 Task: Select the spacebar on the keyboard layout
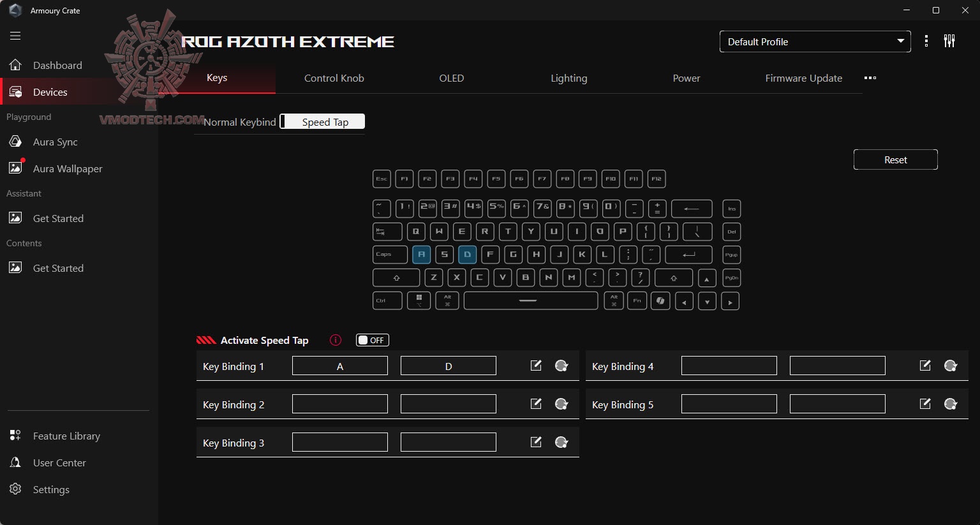click(531, 300)
